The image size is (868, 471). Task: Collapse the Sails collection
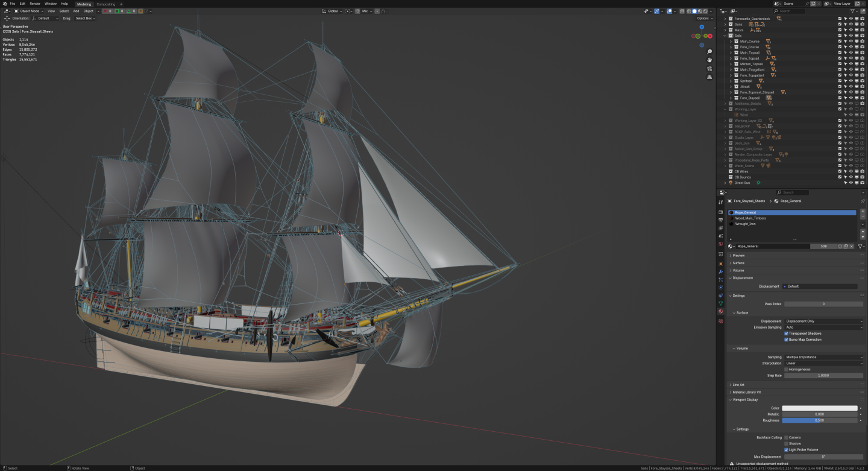725,36
